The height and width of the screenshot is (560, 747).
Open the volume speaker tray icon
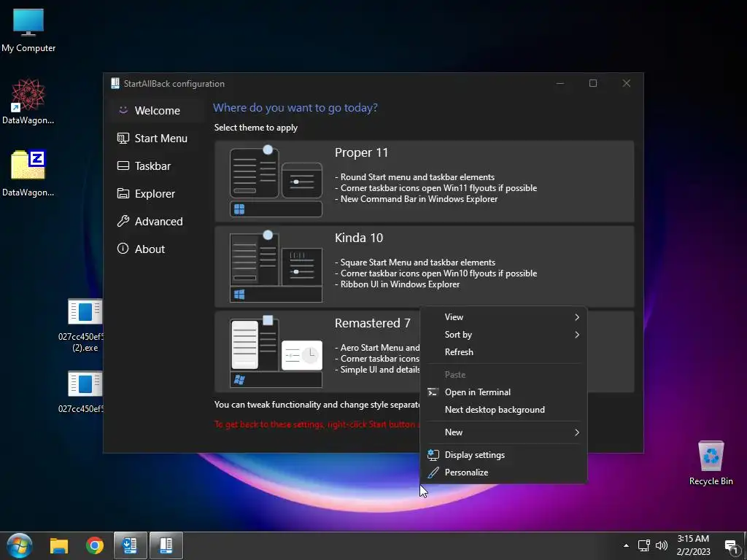[661, 545]
